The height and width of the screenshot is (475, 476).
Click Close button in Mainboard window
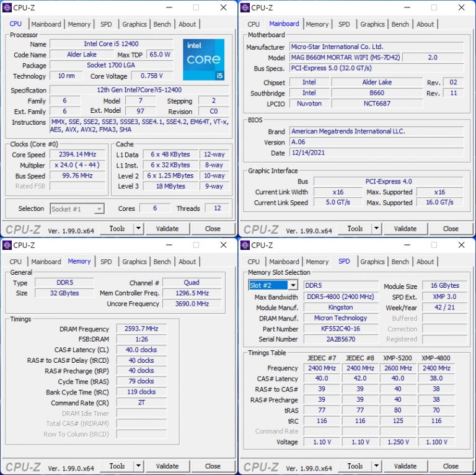[451, 229]
